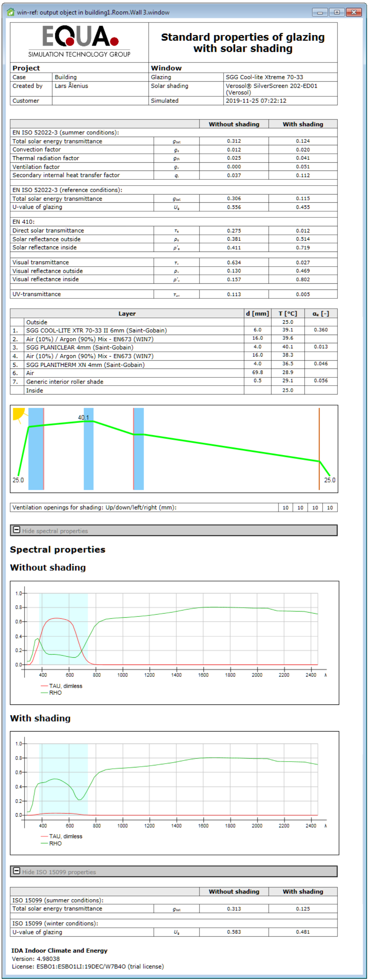
Task: Click the first ventilation opening value (Up)
Action: [286, 508]
